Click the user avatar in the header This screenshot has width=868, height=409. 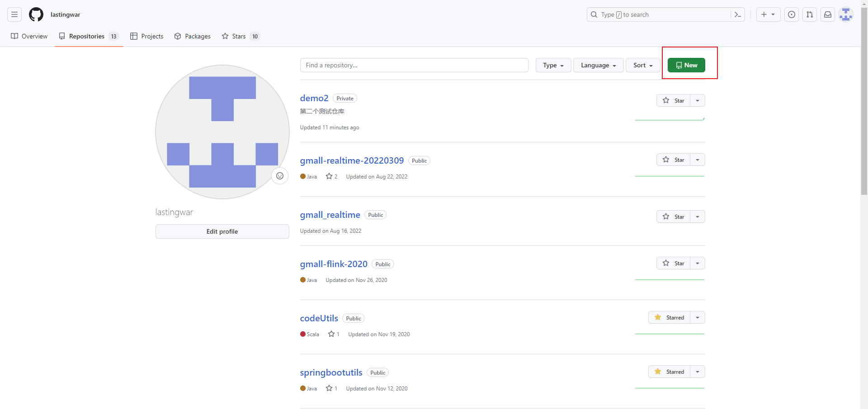click(846, 14)
